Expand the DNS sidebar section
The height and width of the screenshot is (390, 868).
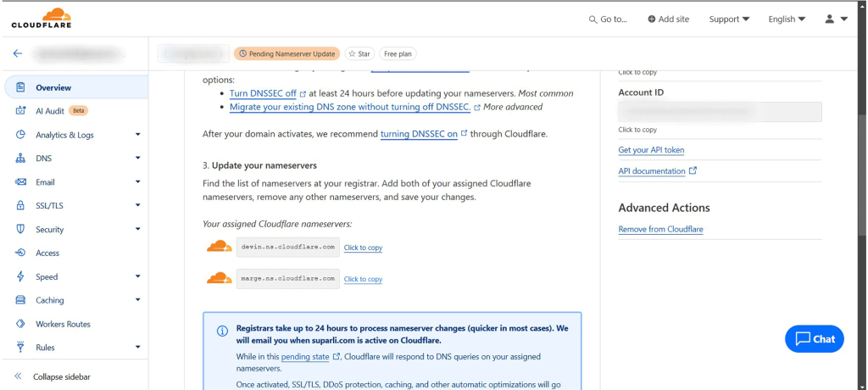coord(137,159)
